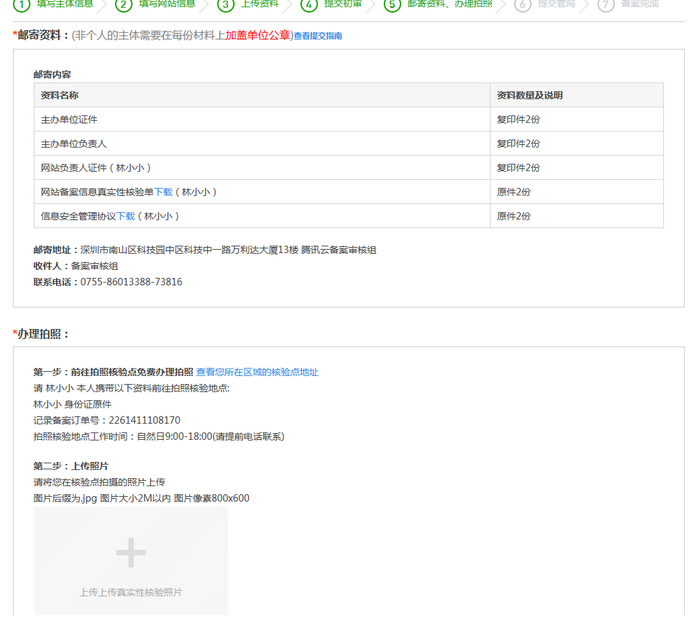The height and width of the screenshot is (624, 700).
Task: Open the 查看提交指南 link
Action: [x=317, y=36]
